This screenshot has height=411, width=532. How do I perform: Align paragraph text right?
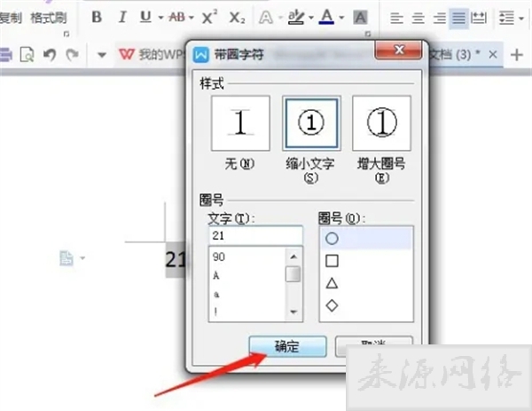[440, 18]
